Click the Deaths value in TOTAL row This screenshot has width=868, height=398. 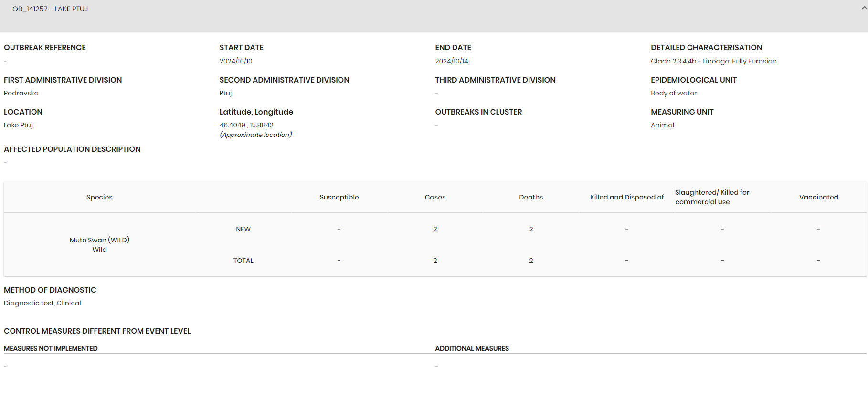tap(531, 261)
